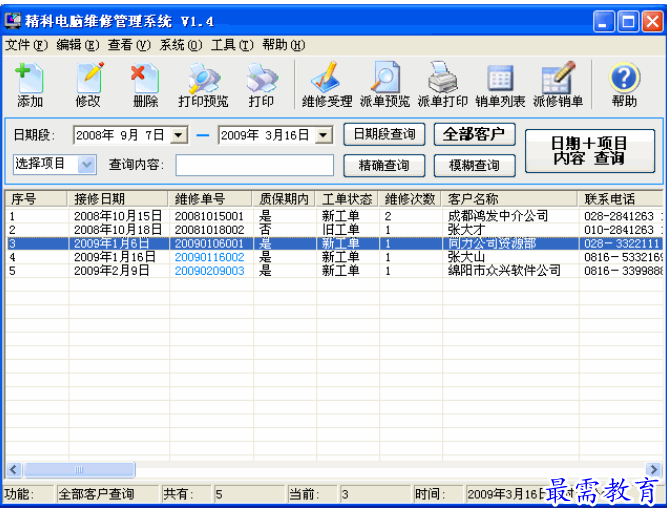Open the 工具(T) menu
The height and width of the screenshot is (522, 667).
point(232,45)
